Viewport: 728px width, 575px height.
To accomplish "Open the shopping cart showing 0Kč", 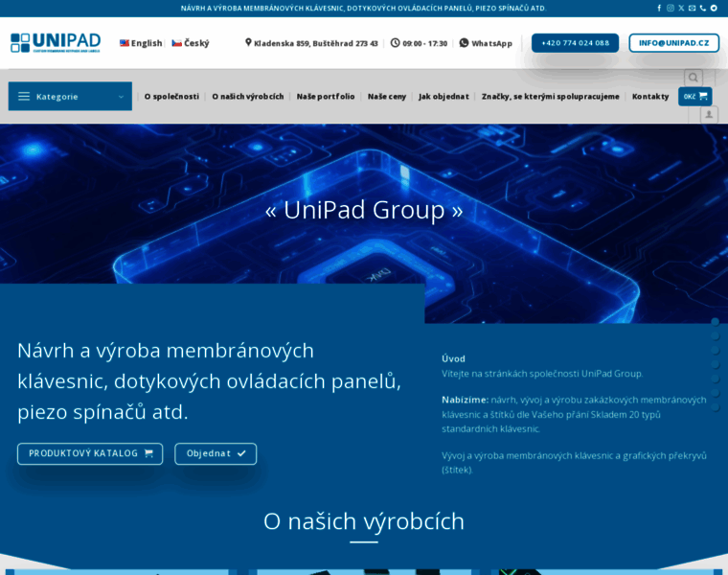I will click(x=694, y=96).
